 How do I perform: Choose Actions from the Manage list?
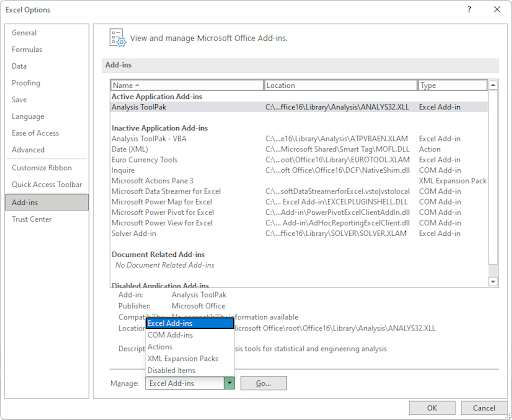pyautogui.click(x=190, y=347)
